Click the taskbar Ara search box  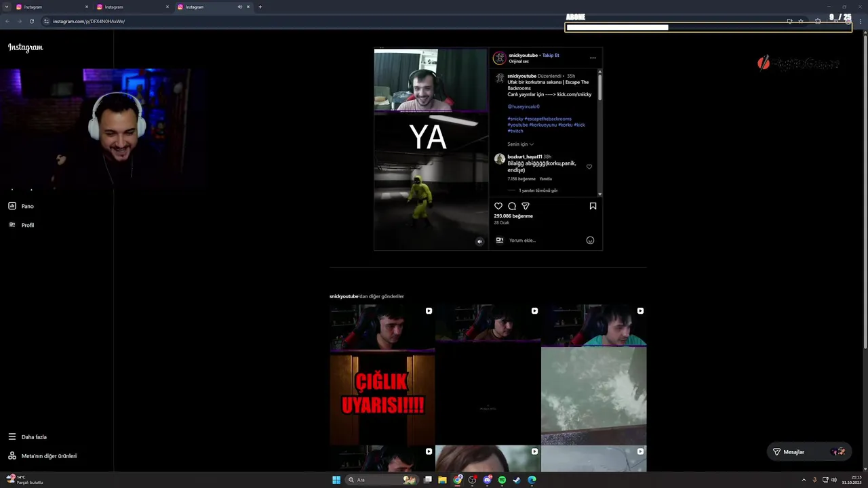pos(382,480)
